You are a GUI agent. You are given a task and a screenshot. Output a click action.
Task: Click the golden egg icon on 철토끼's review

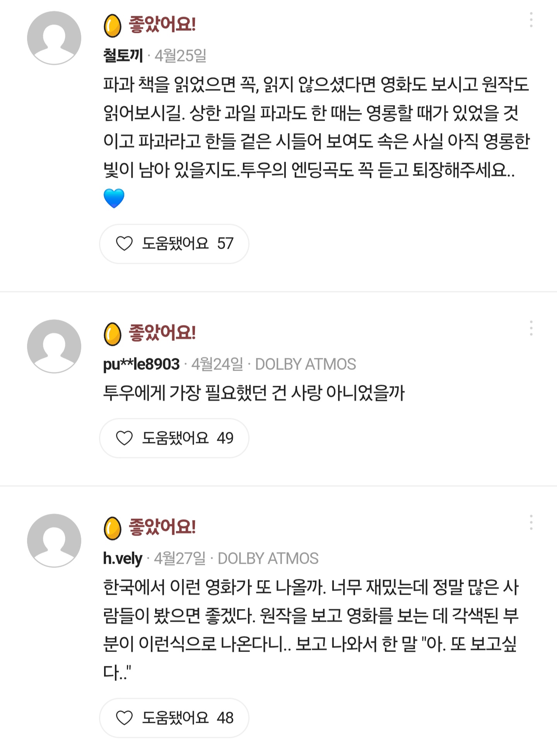tap(113, 26)
